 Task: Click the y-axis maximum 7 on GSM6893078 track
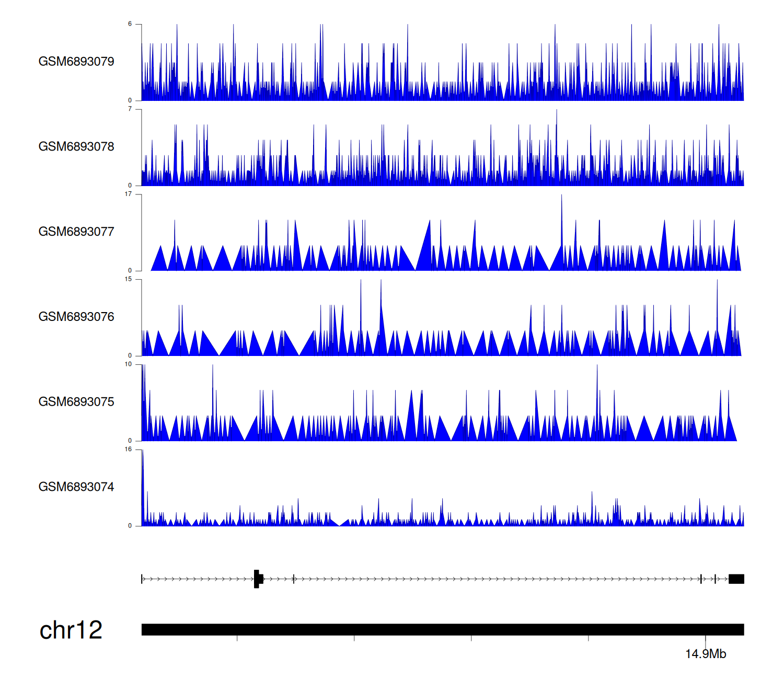pos(130,109)
